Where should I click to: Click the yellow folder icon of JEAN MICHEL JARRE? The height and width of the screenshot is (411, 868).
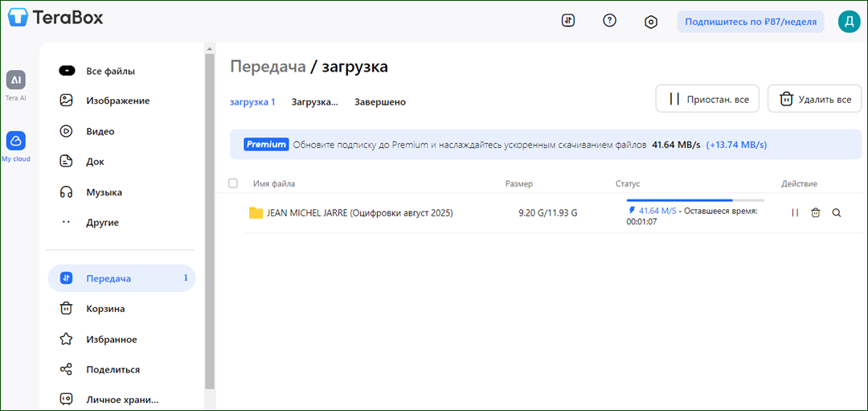click(x=256, y=212)
